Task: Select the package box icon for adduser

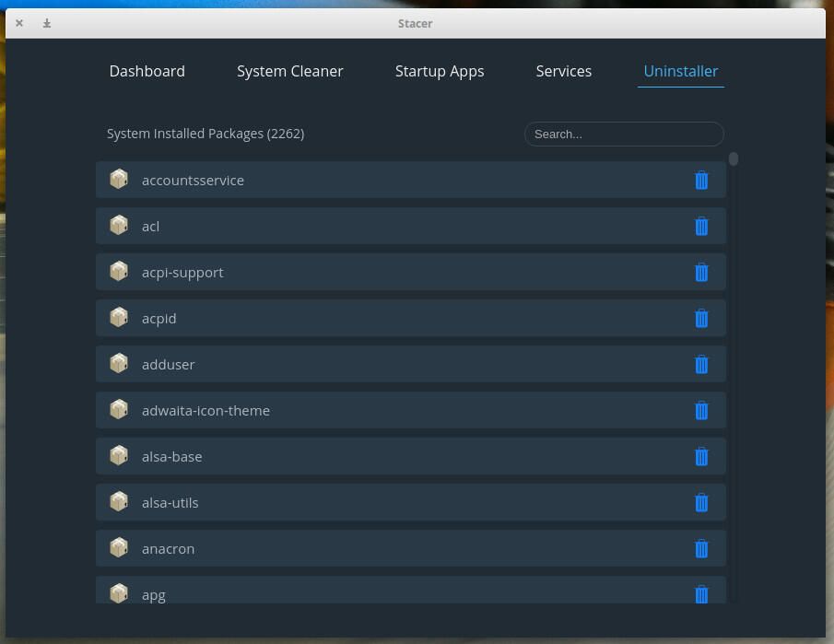Action: [119, 363]
